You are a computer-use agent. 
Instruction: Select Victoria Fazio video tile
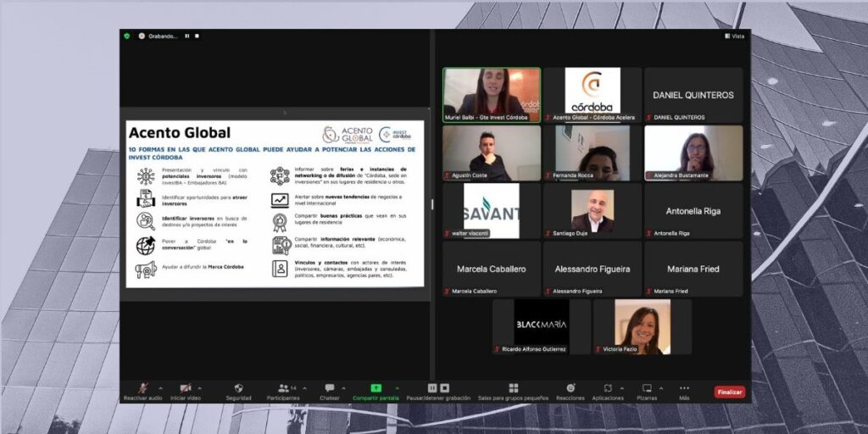[643, 326]
